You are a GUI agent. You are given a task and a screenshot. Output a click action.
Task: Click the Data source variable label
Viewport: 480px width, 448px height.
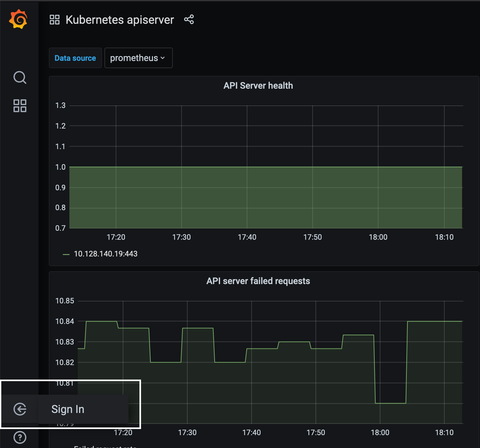[x=75, y=58]
